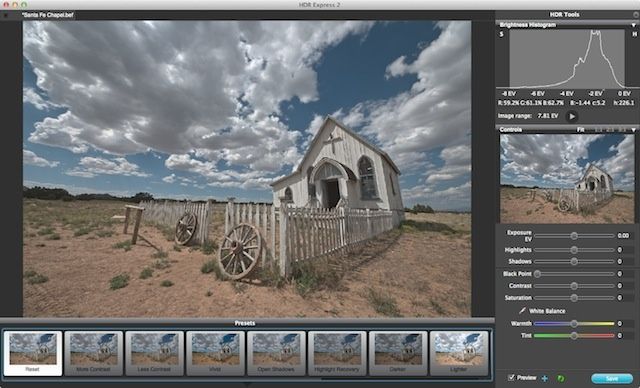640x388 pixels.
Task: Select the Fit zoom option
Action: [580, 130]
